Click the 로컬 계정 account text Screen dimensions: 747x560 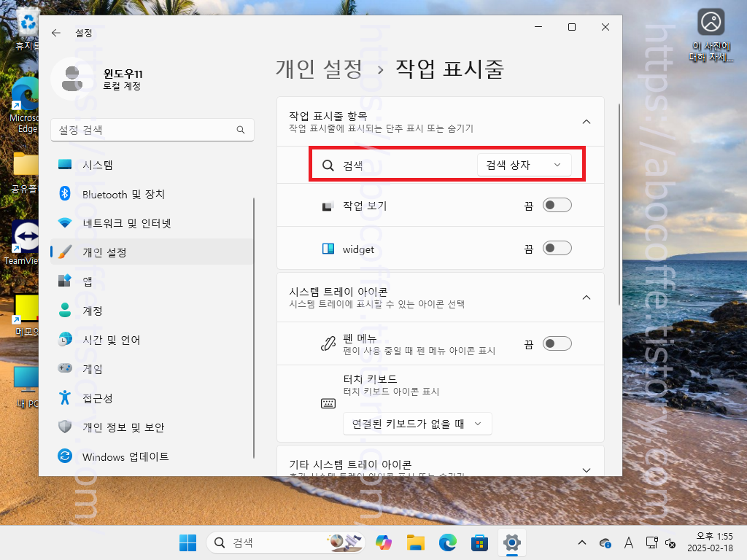click(122, 86)
